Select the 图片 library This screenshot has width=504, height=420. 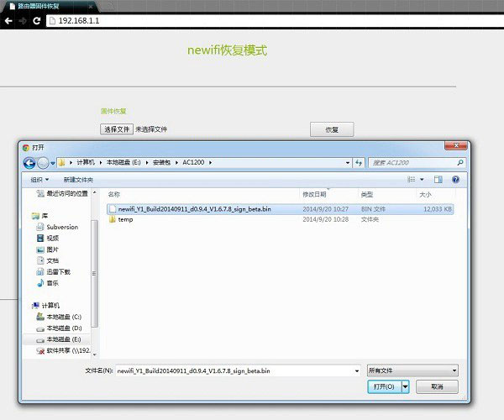point(48,249)
